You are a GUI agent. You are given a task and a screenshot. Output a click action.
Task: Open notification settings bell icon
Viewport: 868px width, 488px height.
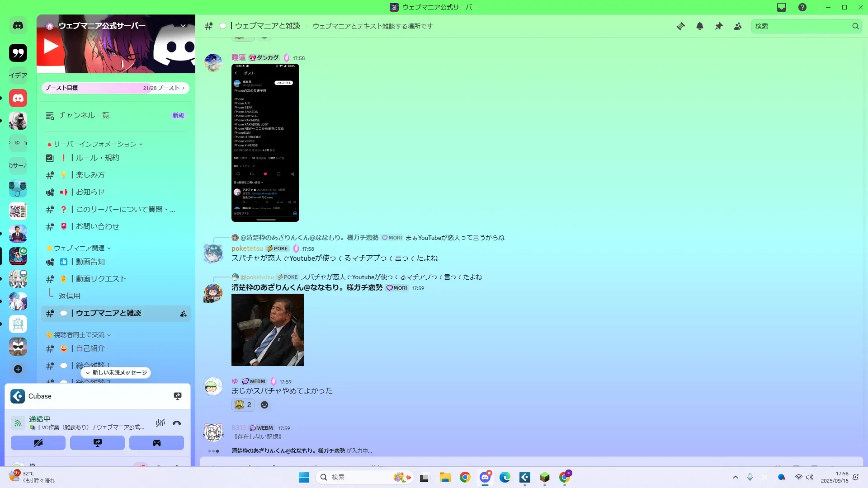tap(699, 26)
